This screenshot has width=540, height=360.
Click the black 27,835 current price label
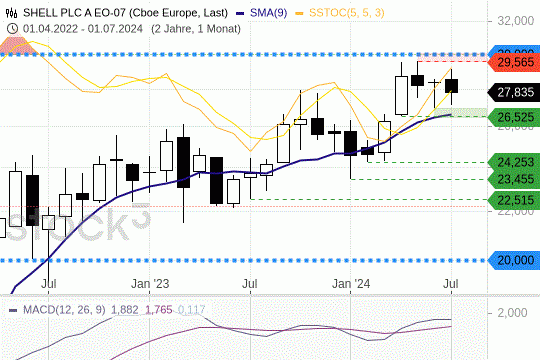coord(514,92)
